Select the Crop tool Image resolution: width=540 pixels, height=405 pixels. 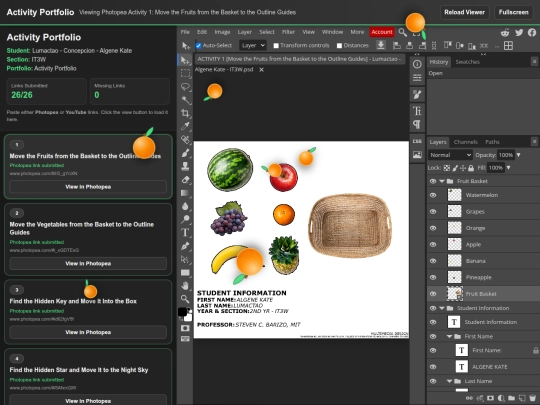[185, 113]
